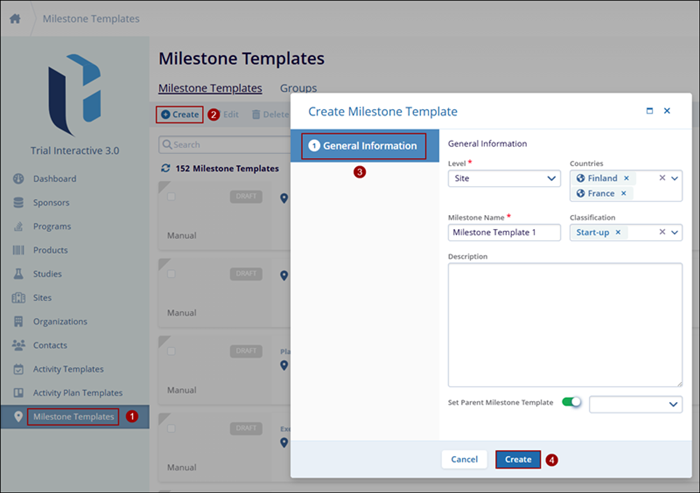Image resolution: width=700 pixels, height=493 pixels.
Task: Check the first milestone template checkbox
Action: tap(172, 197)
